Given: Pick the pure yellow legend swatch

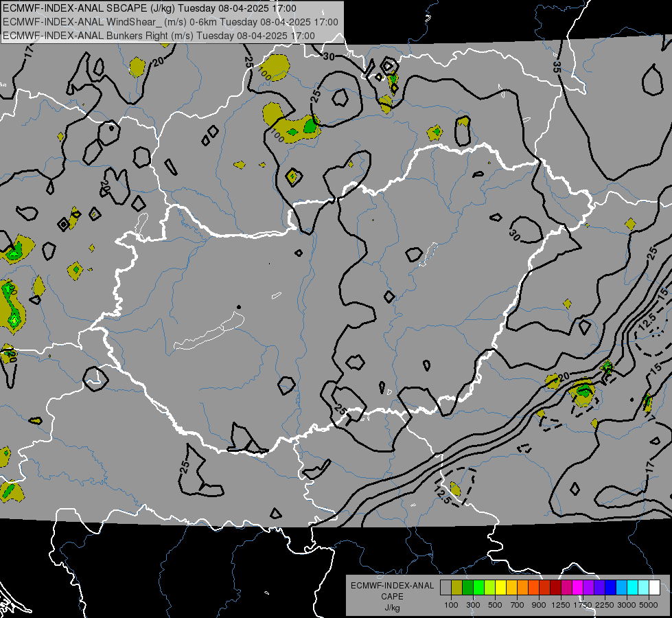Looking at the screenshot, I should tap(500, 588).
